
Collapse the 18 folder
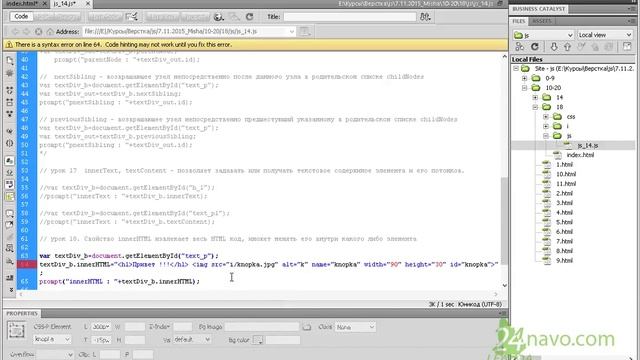(535, 107)
